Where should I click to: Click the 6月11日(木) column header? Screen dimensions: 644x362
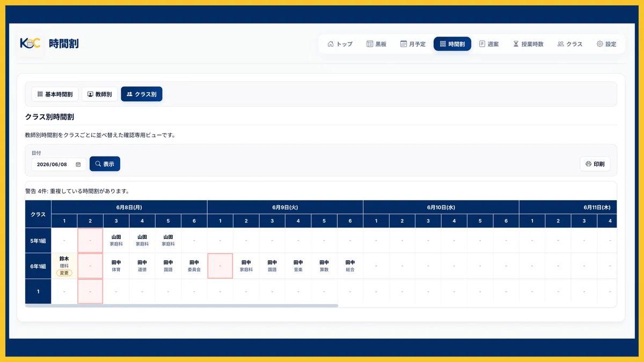[x=568, y=207]
